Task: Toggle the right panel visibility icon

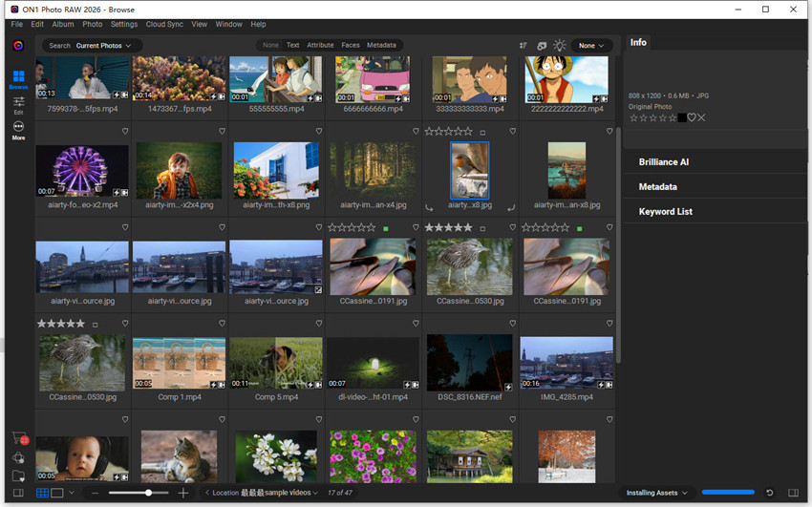Action: coord(793,493)
